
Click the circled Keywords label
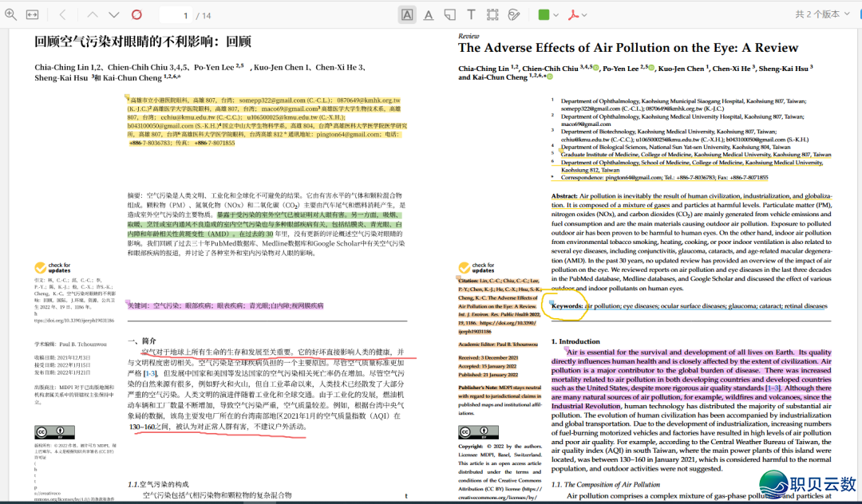[x=564, y=306]
